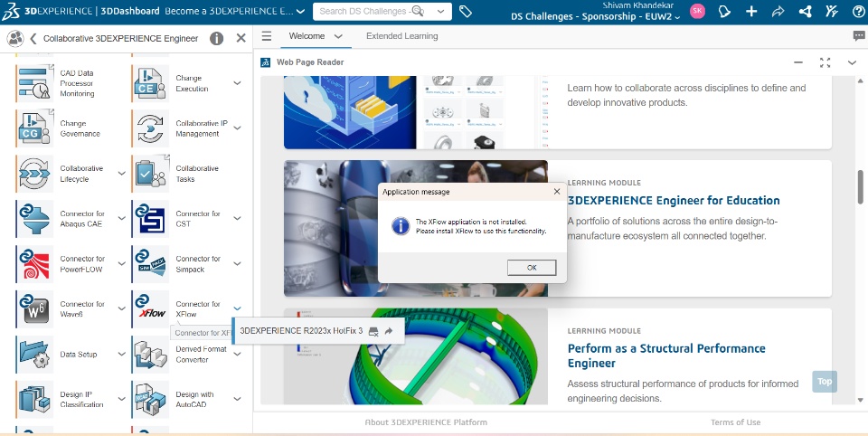Click the information icon for the role
Viewport: 868px width, 436px height.
coord(216,38)
